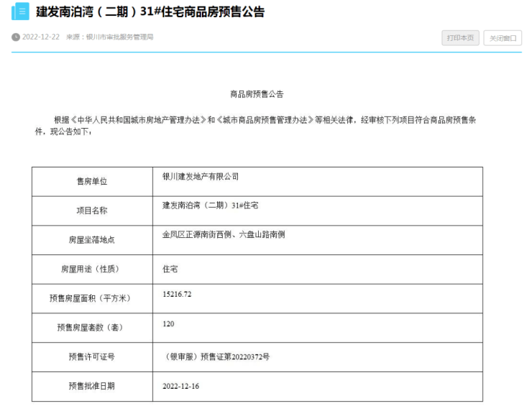Image resolution: width=532 pixels, height=406 pixels.
Task: Click the 项目名称 label cell
Action: tap(92, 211)
